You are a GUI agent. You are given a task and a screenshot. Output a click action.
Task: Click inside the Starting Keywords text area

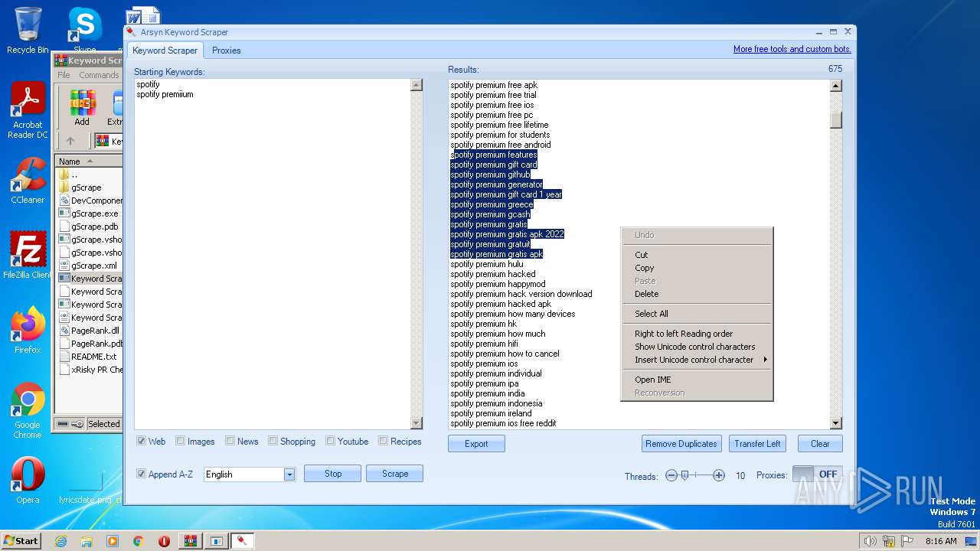pos(273,254)
